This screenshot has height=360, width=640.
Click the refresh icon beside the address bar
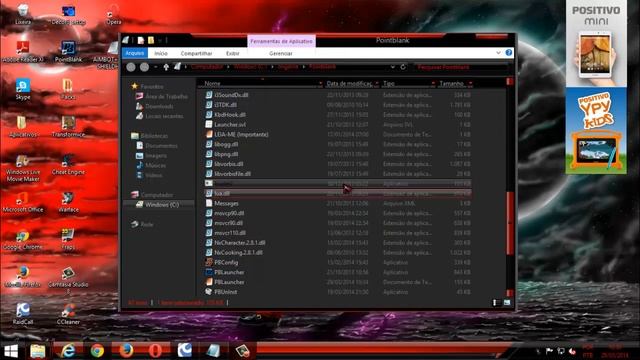coord(403,67)
